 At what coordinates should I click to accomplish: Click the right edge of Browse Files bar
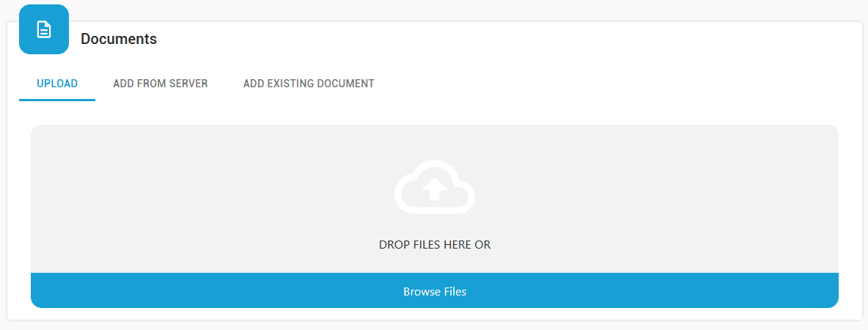click(x=825, y=291)
